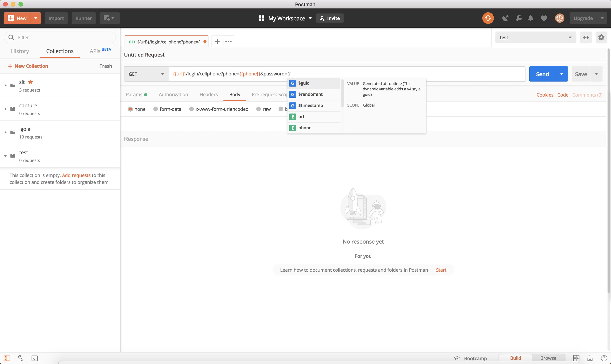This screenshot has height=364, width=611.
Task: Open the notifications bell
Action: click(x=530, y=18)
